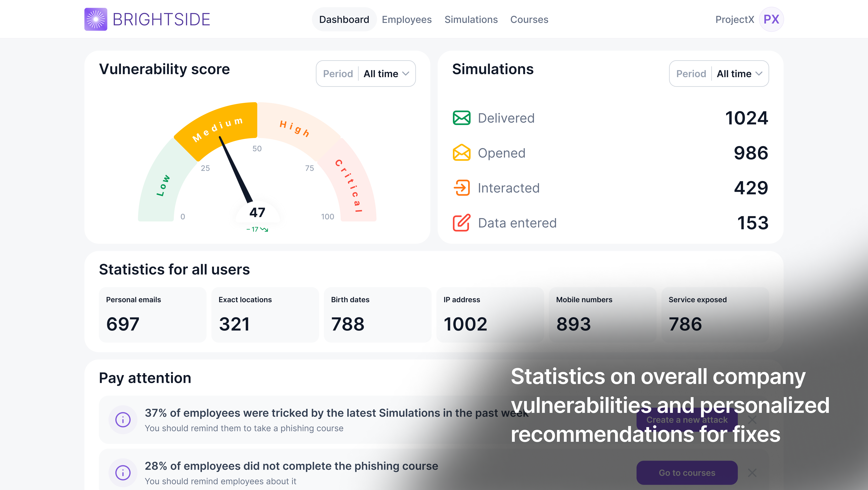Dismiss the tricked employees alert
The width and height of the screenshot is (868, 490).
point(752,419)
